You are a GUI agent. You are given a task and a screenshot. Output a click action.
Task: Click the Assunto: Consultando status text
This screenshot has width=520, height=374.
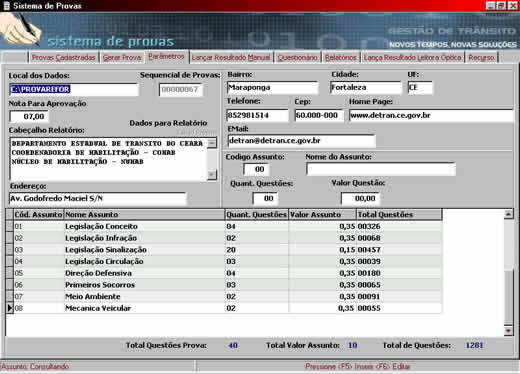click(x=35, y=366)
